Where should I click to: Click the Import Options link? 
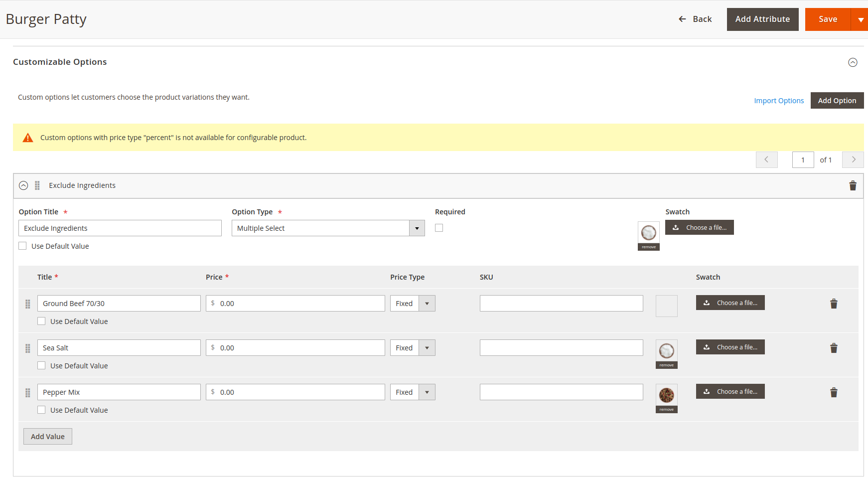pos(779,101)
